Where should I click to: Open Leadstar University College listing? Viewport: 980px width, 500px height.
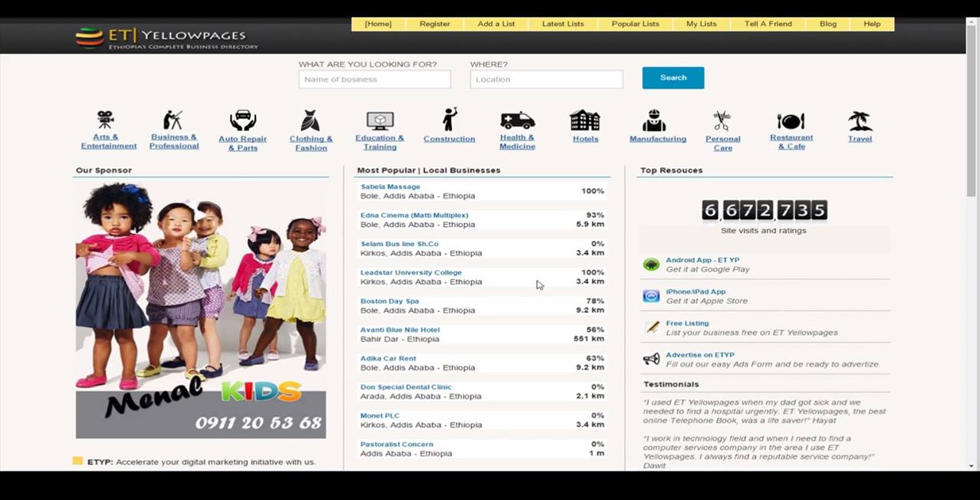(411, 272)
